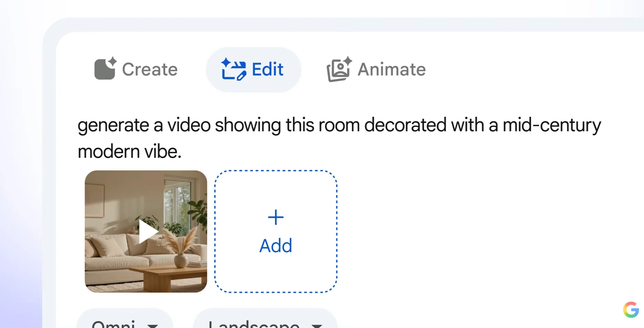Click the Animate photo stack icon
644x328 pixels.
[339, 69]
